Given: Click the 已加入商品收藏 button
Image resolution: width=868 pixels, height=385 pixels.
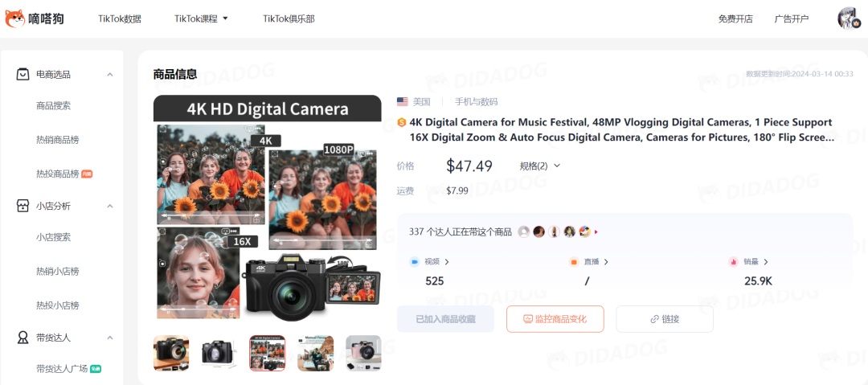Looking at the screenshot, I should [x=444, y=319].
